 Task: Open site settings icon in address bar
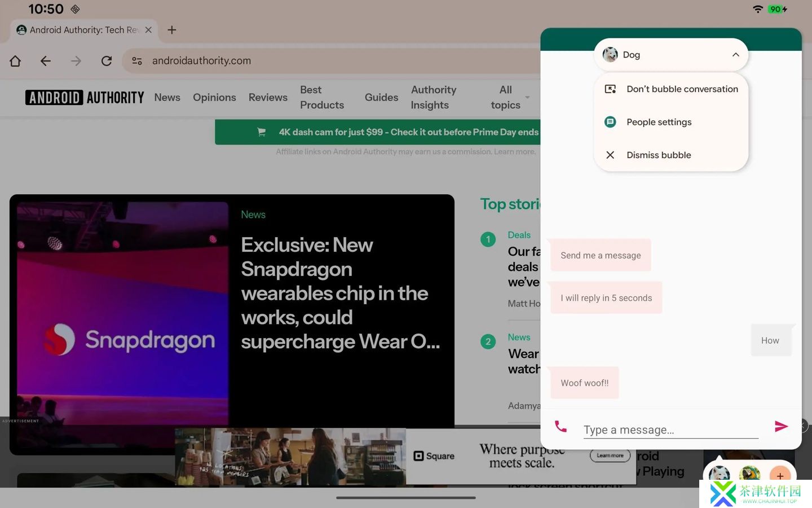[x=137, y=61]
